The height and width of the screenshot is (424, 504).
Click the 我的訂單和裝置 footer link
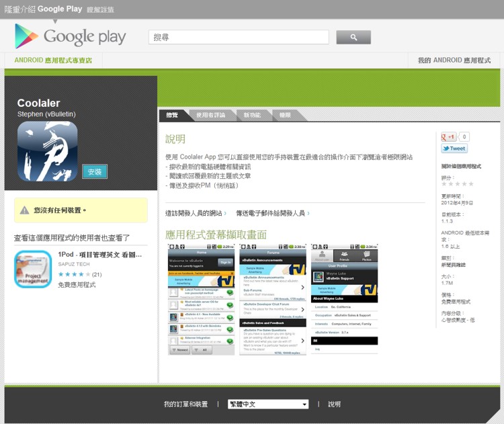click(185, 404)
